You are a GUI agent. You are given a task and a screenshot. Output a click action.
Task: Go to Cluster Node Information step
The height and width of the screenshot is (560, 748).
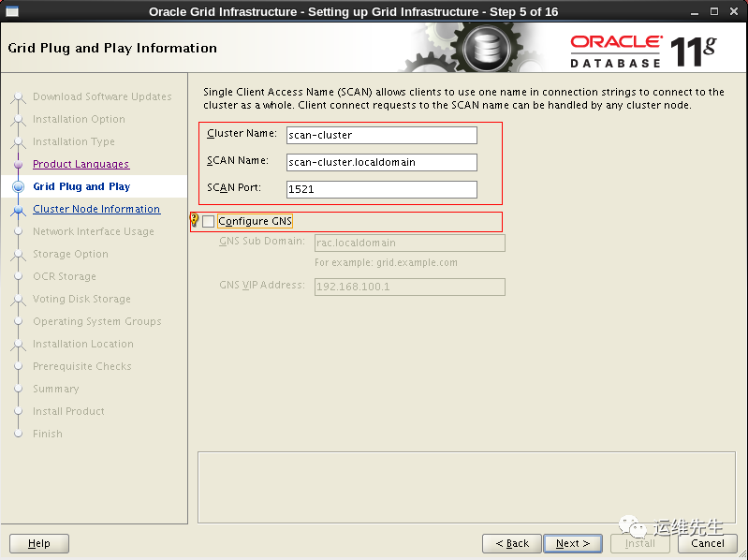(96, 209)
